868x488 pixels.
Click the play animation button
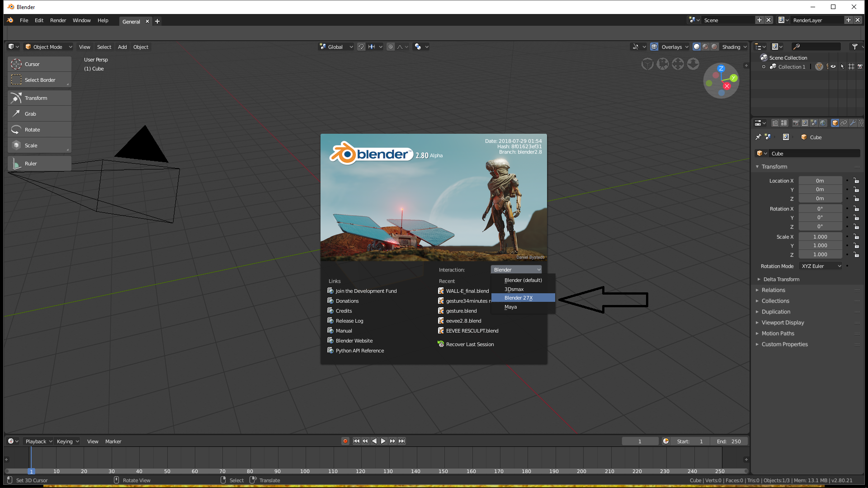point(383,441)
